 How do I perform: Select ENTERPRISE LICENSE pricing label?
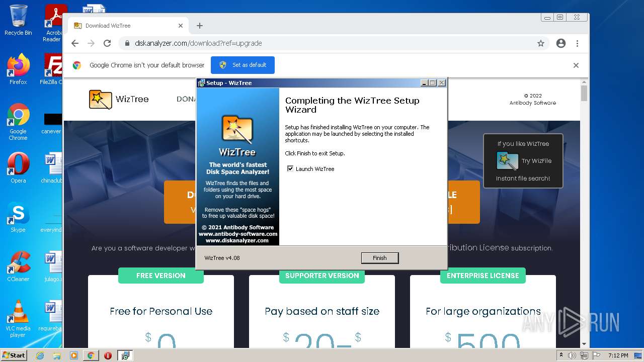(483, 276)
